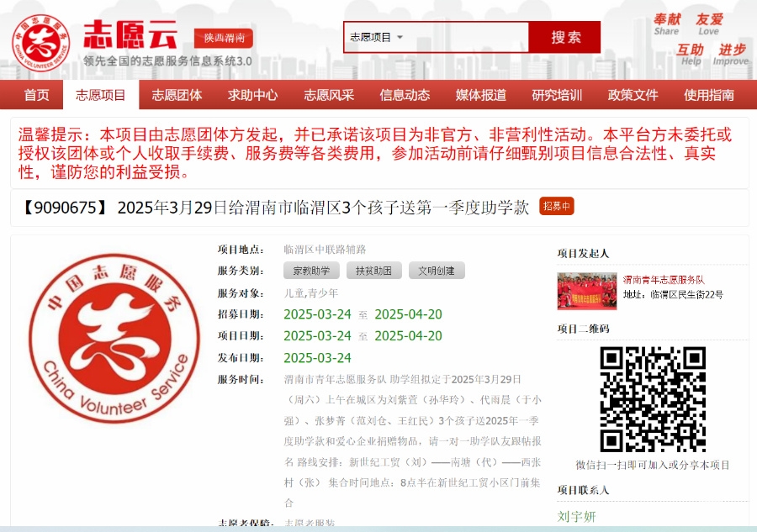Open the 志愿风采 navigation tab

tap(329, 95)
